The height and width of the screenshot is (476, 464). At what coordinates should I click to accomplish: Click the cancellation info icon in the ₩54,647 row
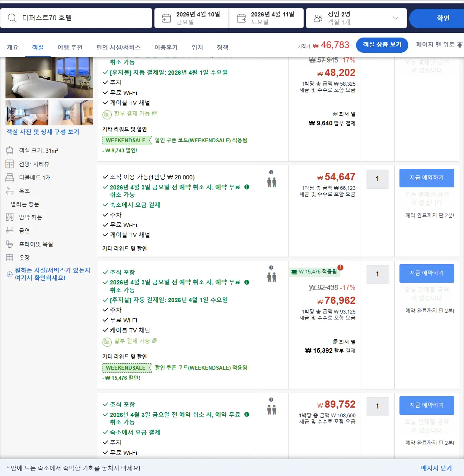[247, 187]
